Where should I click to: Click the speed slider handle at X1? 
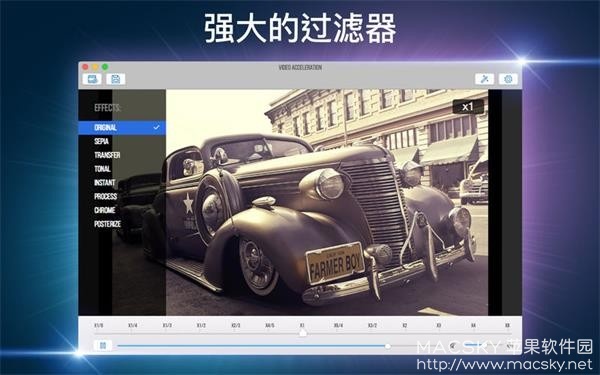303,333
